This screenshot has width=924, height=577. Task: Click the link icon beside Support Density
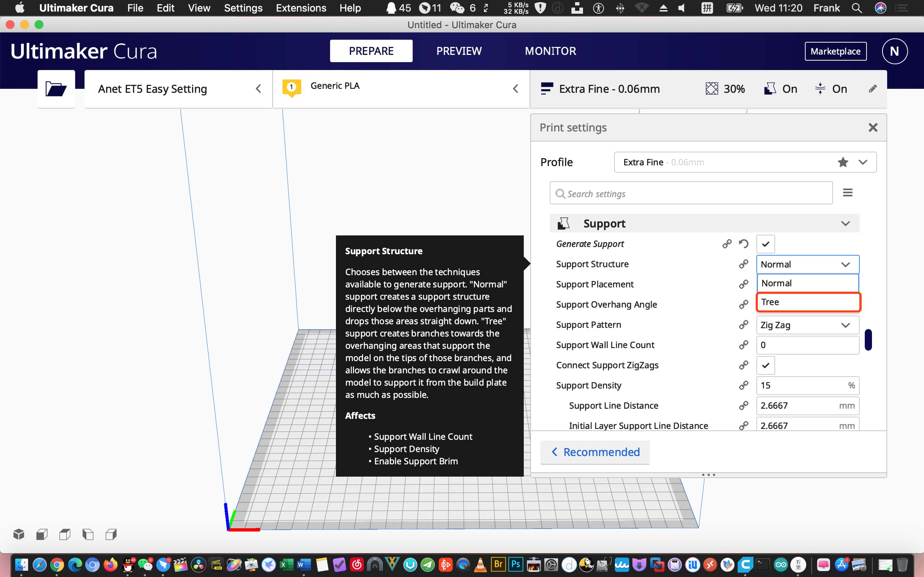tap(743, 385)
